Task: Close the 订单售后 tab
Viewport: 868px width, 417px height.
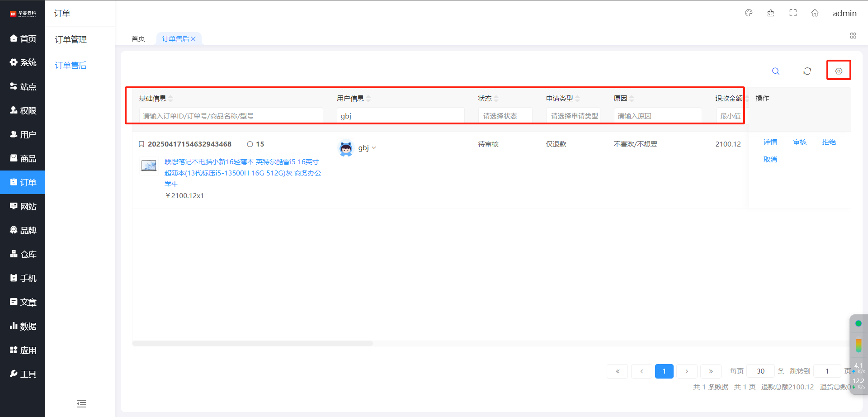Action: coord(193,39)
